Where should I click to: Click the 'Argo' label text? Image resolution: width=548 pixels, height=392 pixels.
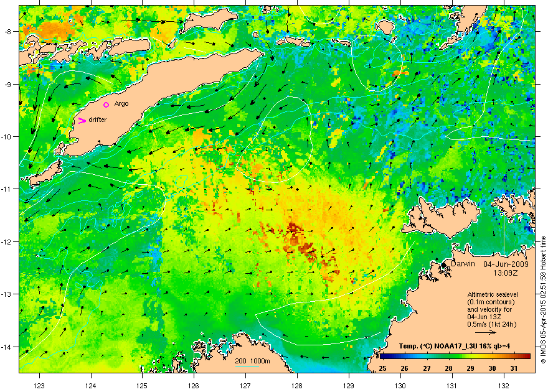pyautogui.click(x=121, y=104)
